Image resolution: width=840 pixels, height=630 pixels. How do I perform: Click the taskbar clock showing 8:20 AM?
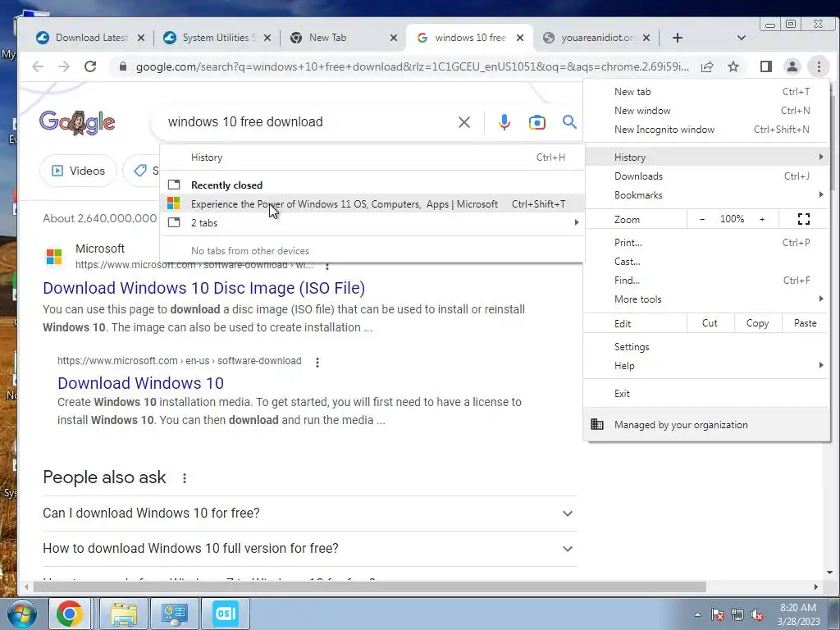[798, 614]
